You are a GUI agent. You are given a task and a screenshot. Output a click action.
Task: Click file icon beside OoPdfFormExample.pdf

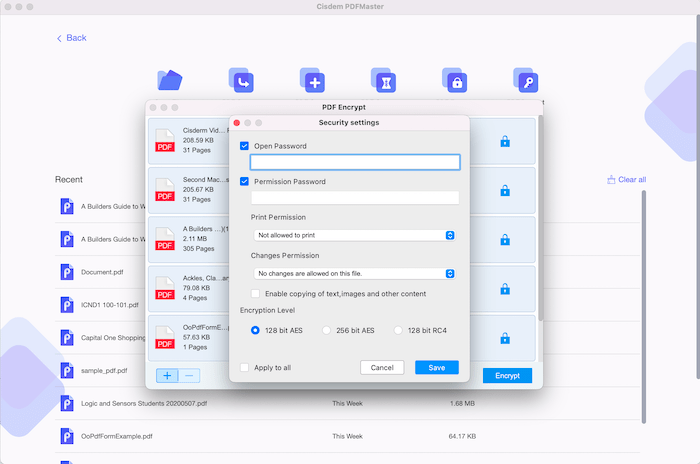tap(67, 436)
